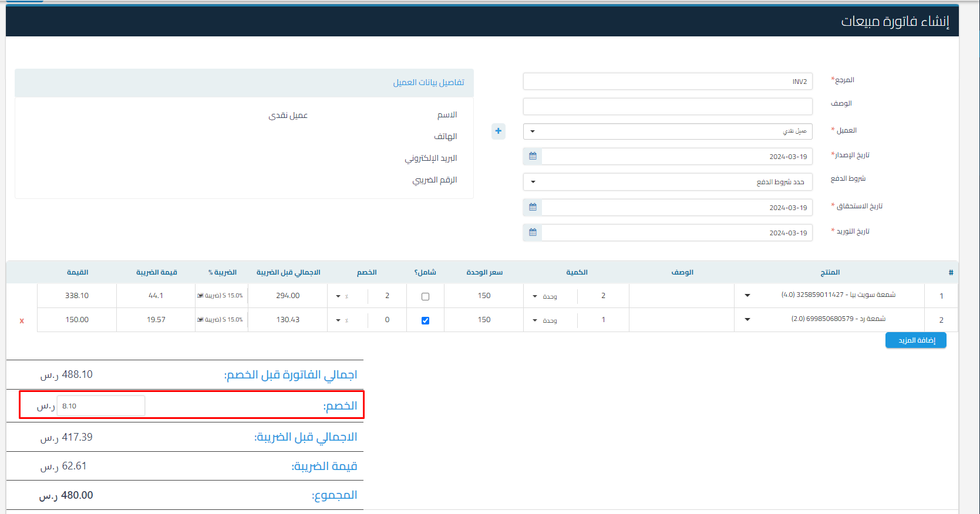Screen dimensions: 980x514
Task: Open product dropdown for شمعة سويت بيا
Action: click(x=747, y=295)
